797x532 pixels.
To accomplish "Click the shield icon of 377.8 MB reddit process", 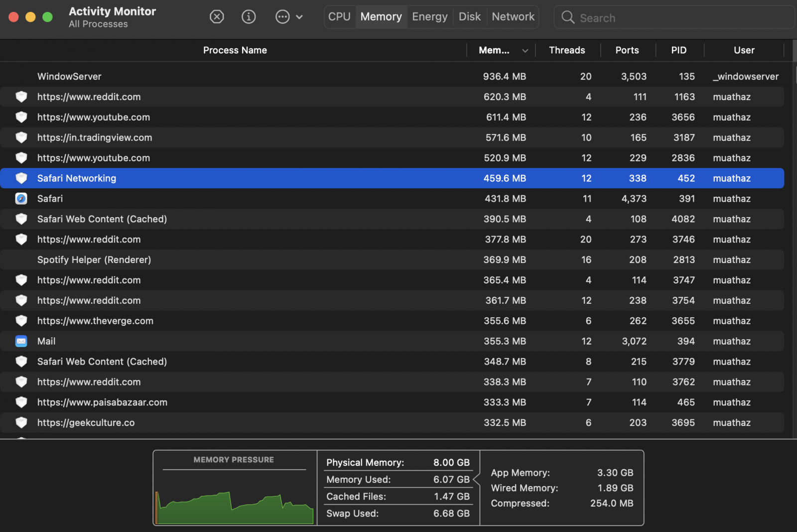I will pos(21,240).
